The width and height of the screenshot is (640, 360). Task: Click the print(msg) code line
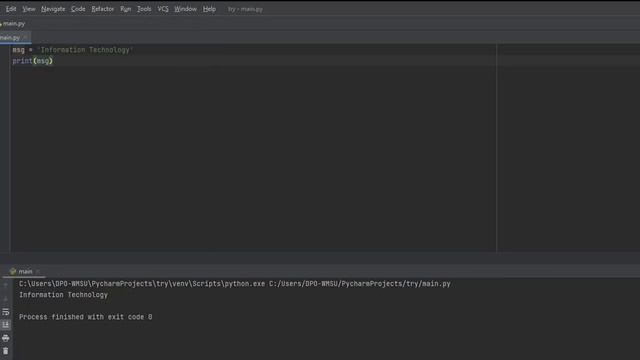pyautogui.click(x=33, y=61)
